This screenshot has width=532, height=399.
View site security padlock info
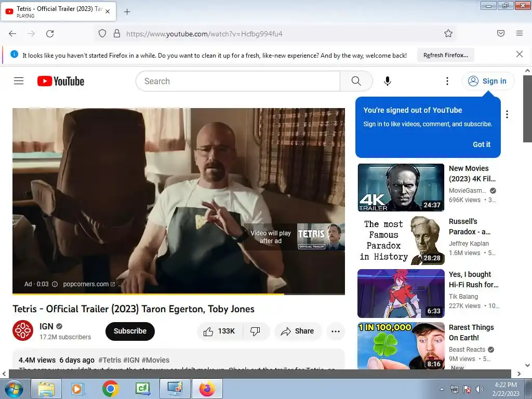tap(117, 33)
